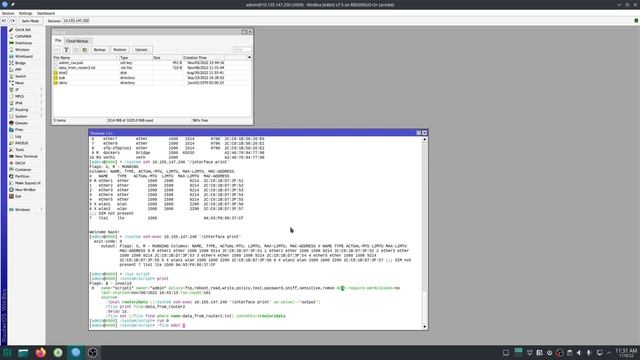640x360 pixels.
Task: Click the filter funnel icon in File List
Action: [66, 50]
